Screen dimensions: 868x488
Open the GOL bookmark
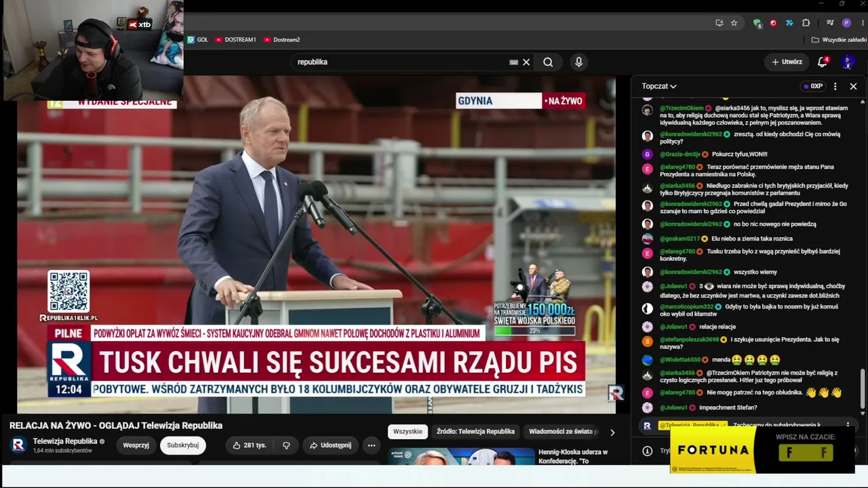pyautogui.click(x=198, y=40)
